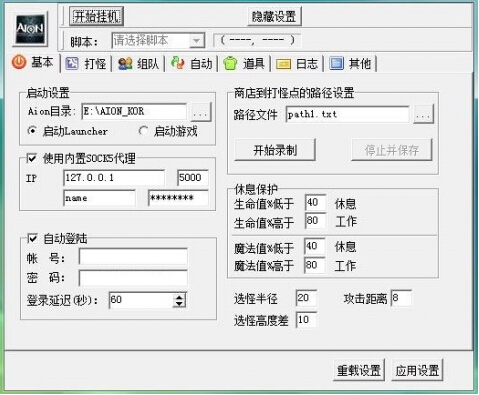Screen dimensions: 479x395
Task: Click the 开始挂机 button
Action: pyautogui.click(x=96, y=16)
